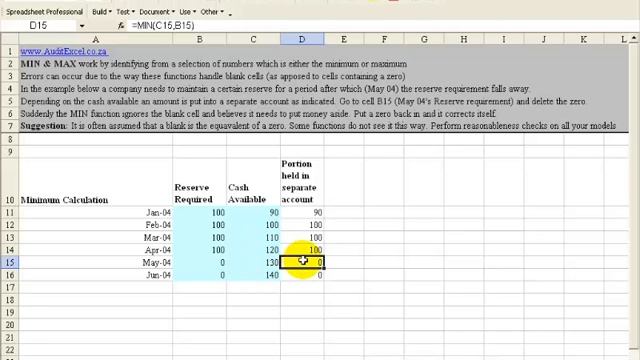
Task: Click the Spreadsheet Professional toolbar label
Action: pyautogui.click(x=44, y=12)
